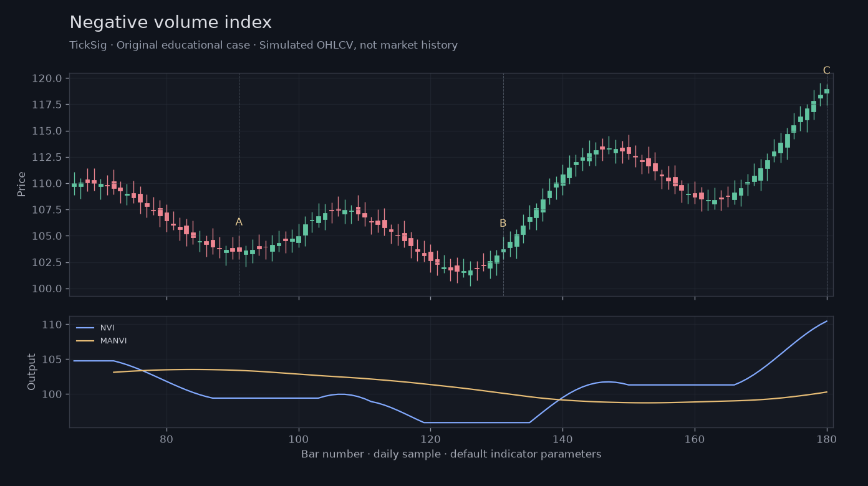The height and width of the screenshot is (486, 868).
Task: Click price axis tick 100.0
Action: 47,288
